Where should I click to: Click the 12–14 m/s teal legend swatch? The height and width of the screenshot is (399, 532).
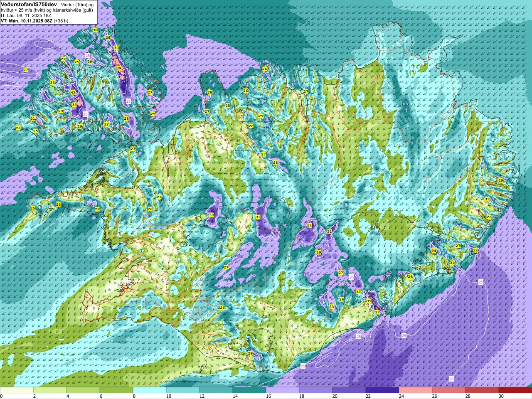point(216,390)
